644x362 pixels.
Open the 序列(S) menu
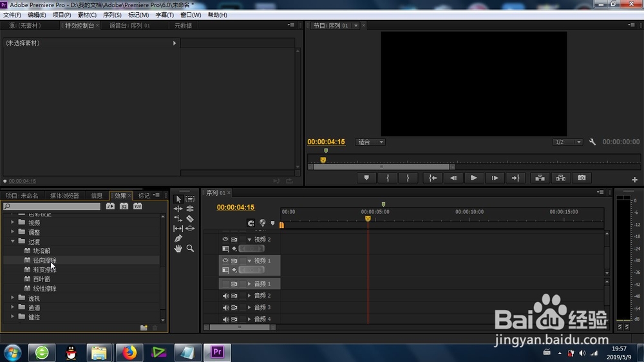[111, 15]
